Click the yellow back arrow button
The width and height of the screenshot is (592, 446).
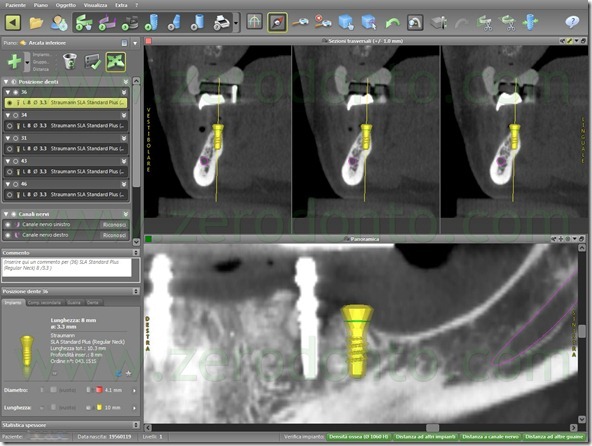click(x=13, y=23)
